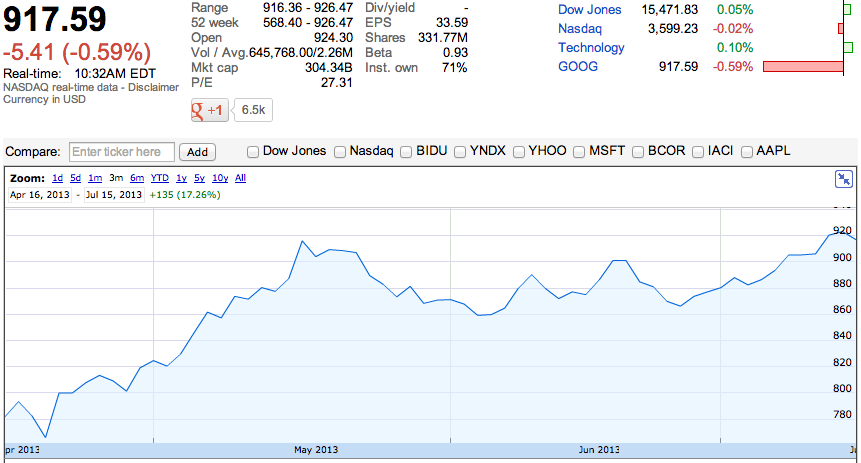Set chart zoom to 5d
This screenshot has height=463, width=861.
(x=75, y=178)
